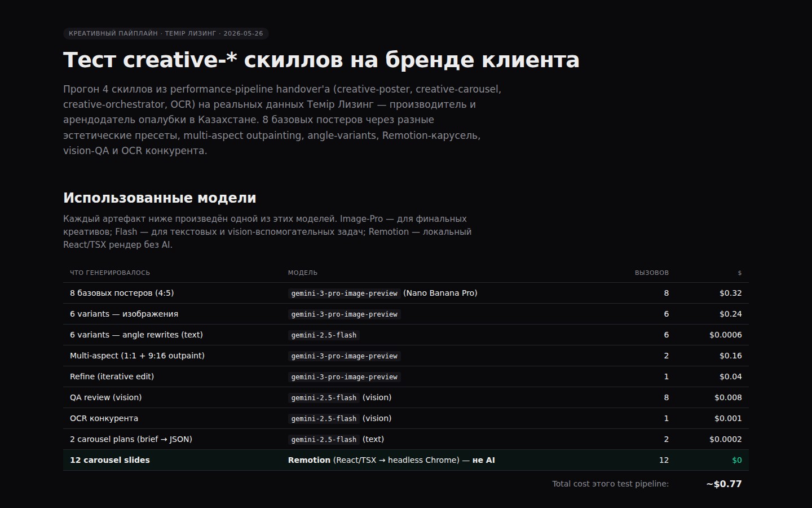Image resolution: width=812 pixels, height=508 pixels.
Task: Click the cost cell '$0.16'
Action: (x=731, y=356)
